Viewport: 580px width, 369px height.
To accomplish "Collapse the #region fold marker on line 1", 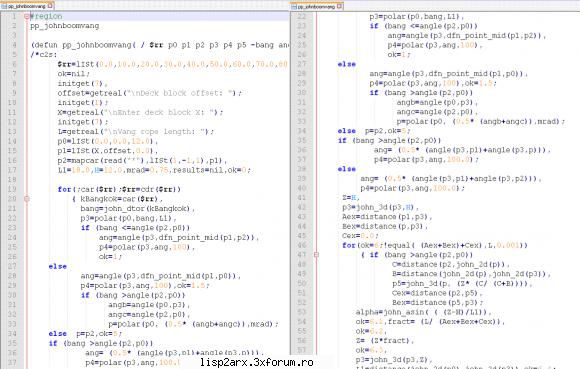I will [26, 16].
